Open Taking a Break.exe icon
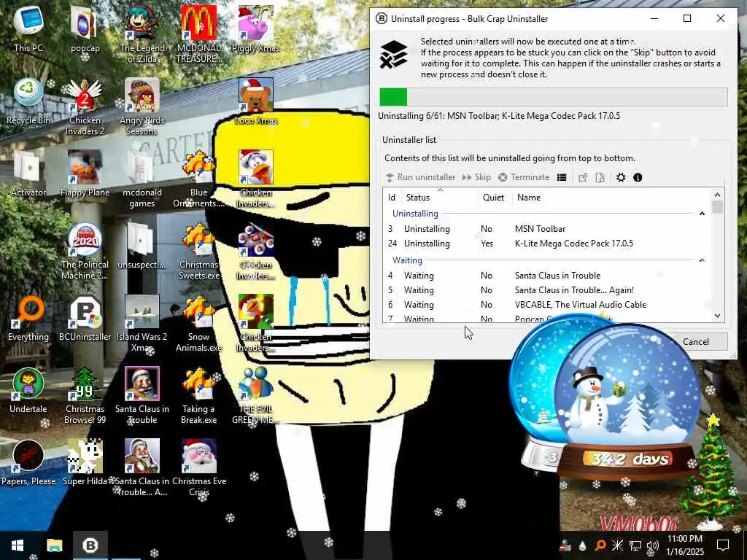 click(198, 396)
